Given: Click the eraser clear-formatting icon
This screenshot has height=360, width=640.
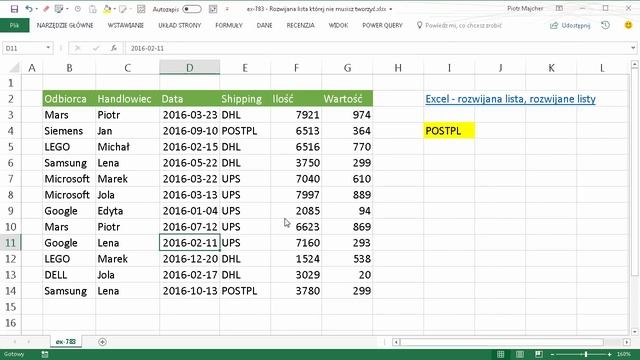Looking at the screenshot, I should click(x=46, y=9).
